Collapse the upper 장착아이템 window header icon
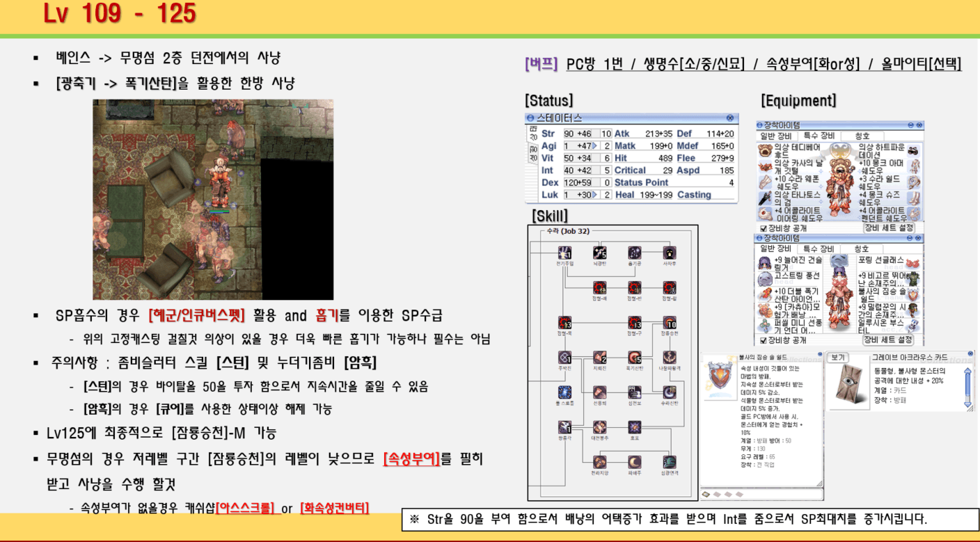 click(x=760, y=125)
